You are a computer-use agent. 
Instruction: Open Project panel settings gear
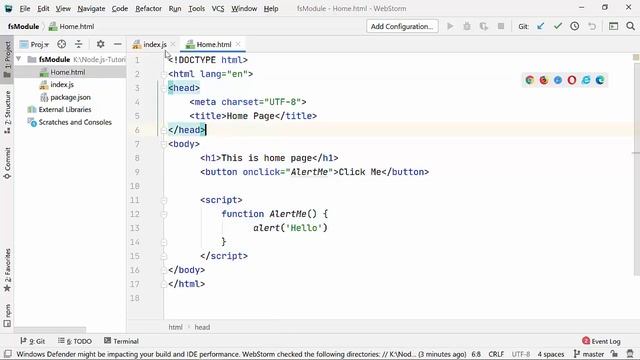100,44
